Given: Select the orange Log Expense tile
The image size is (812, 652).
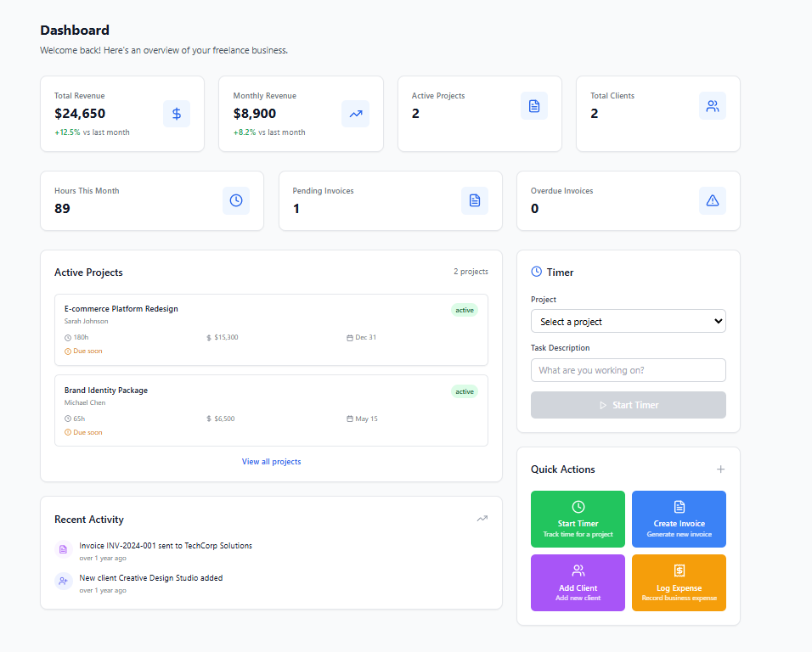Looking at the screenshot, I should 679,582.
